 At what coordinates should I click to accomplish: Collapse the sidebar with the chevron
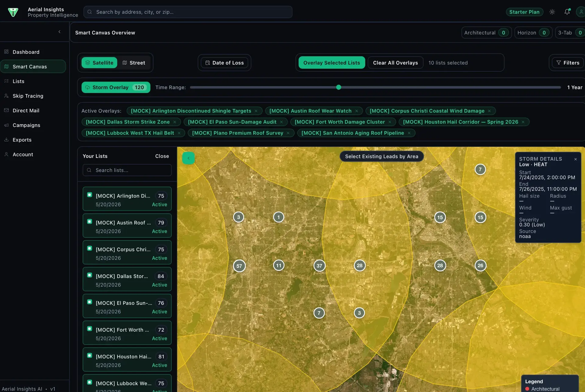click(x=59, y=32)
